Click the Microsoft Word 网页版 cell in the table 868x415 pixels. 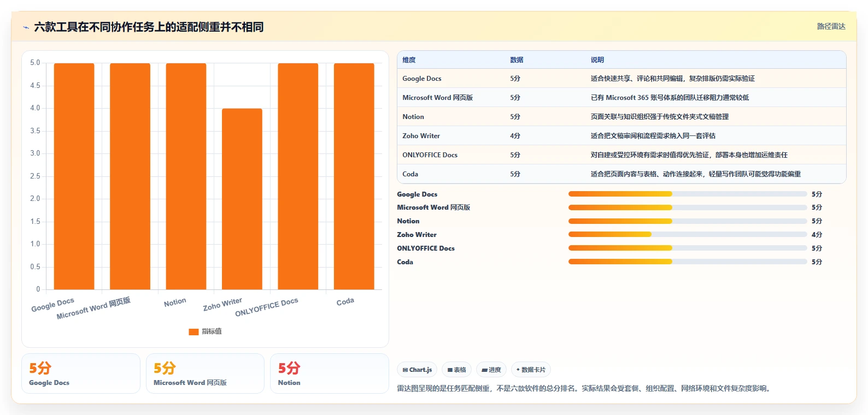438,98
